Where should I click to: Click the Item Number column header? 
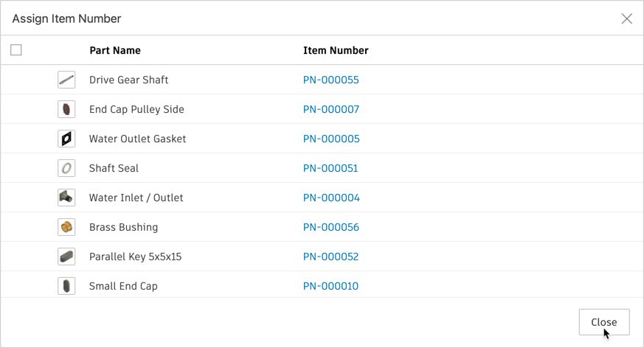tap(336, 50)
